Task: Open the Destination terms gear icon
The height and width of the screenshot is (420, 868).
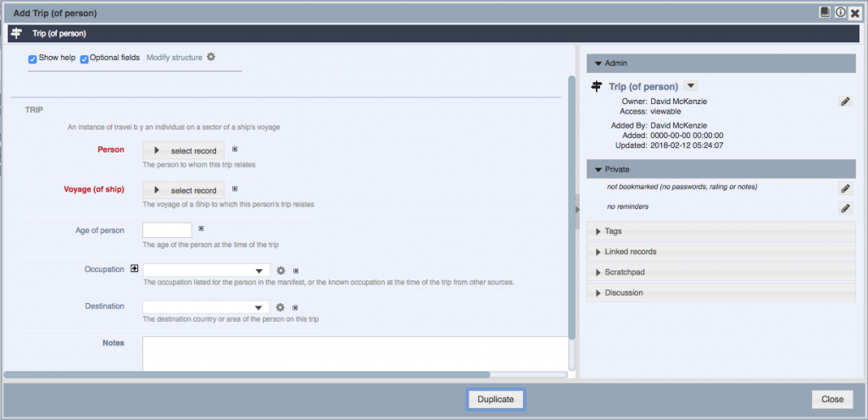Action: point(280,307)
